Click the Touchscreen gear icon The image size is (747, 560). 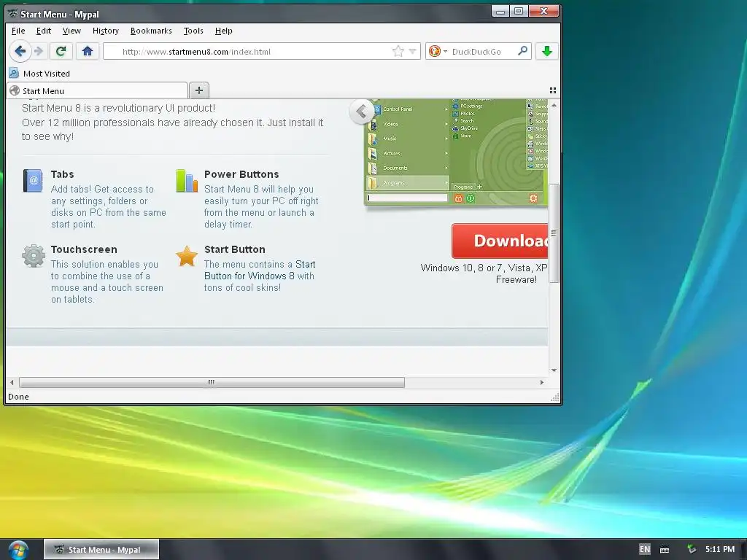point(34,256)
